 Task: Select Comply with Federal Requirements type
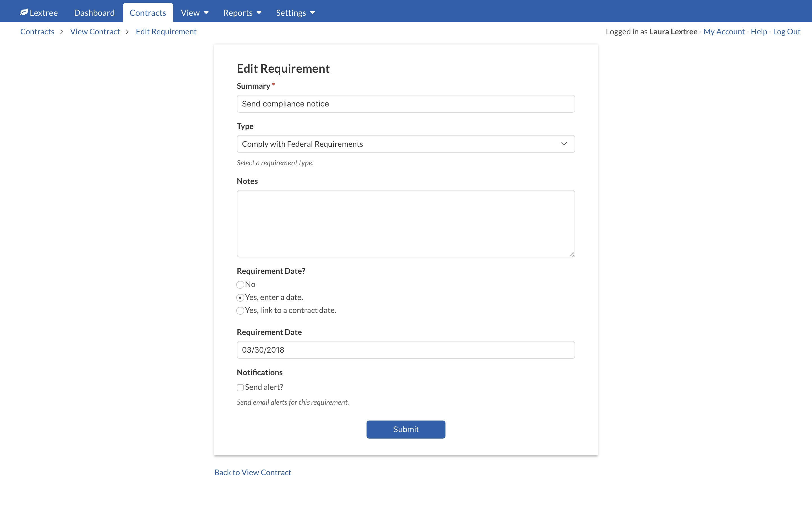405,144
